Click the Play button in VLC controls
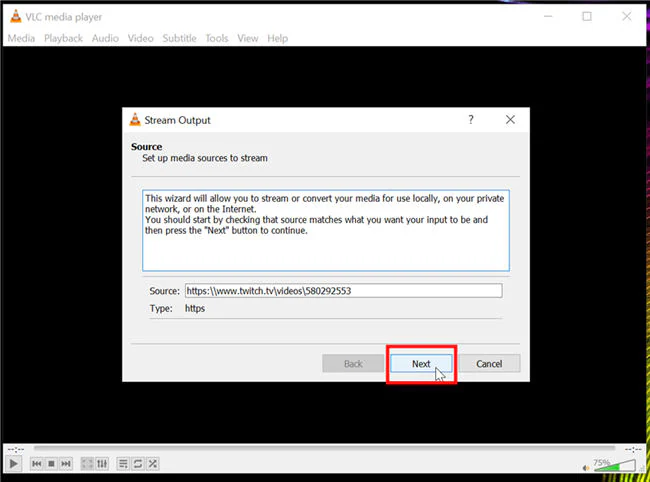 coord(13,463)
